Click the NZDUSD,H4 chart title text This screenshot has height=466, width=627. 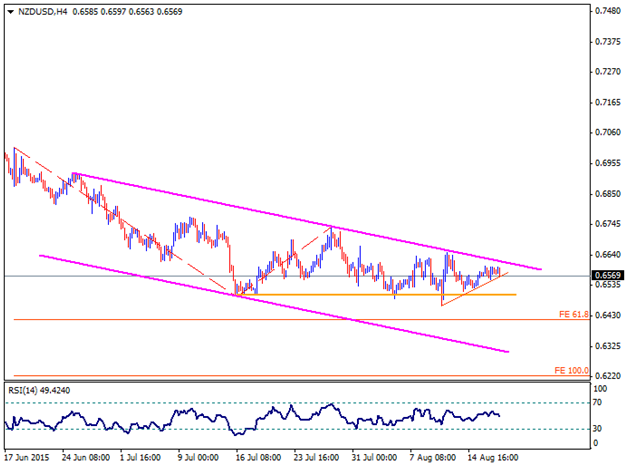pos(42,10)
